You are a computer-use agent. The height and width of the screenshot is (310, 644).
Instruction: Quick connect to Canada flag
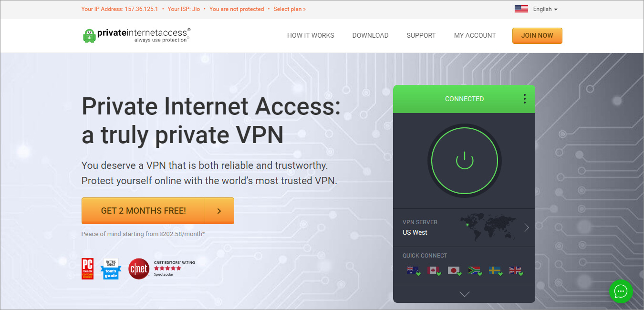coord(433,271)
